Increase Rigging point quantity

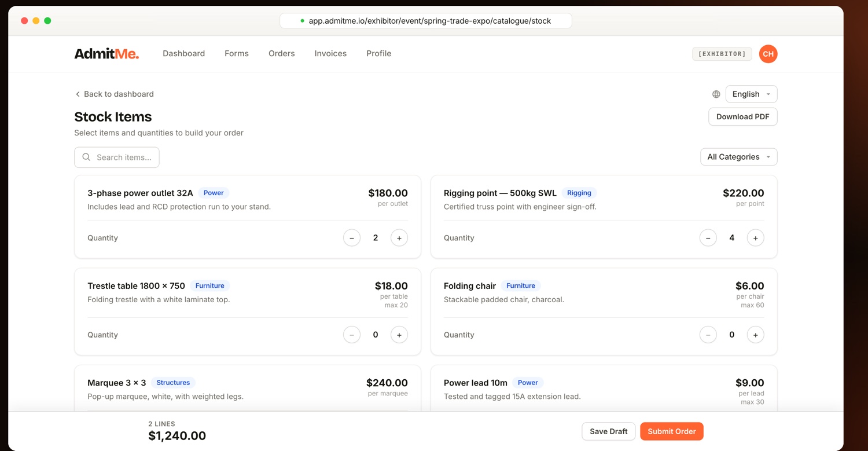(756, 238)
